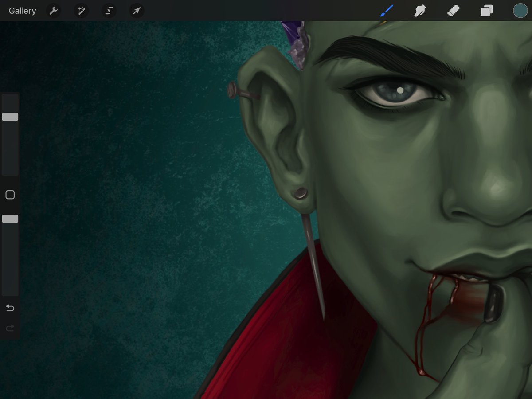Screen dimensions: 532x399
Task: Click the brush opacity slider handle
Action: click(10, 219)
